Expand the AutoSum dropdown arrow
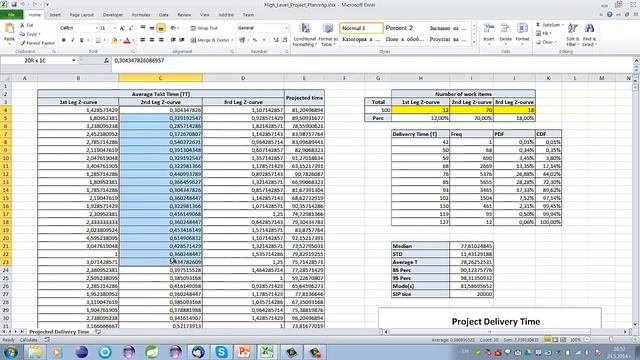 (562, 25)
